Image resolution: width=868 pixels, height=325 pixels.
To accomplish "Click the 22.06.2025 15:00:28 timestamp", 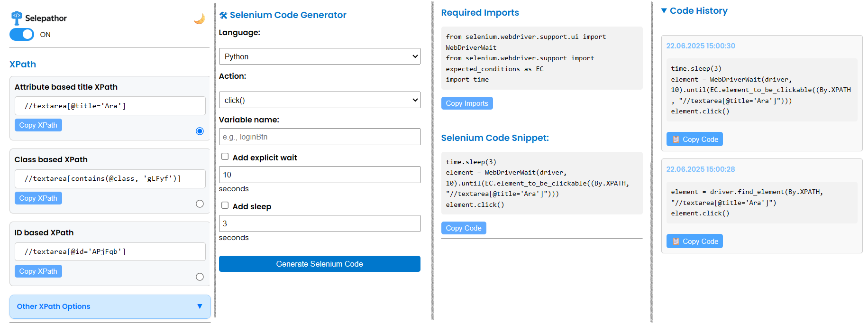I will pyautogui.click(x=701, y=169).
